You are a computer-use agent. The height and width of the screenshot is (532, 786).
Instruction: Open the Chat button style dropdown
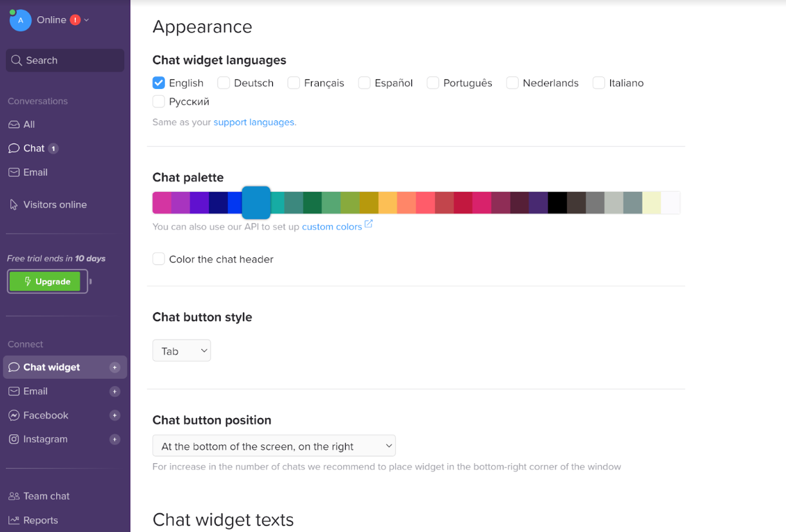(x=182, y=351)
